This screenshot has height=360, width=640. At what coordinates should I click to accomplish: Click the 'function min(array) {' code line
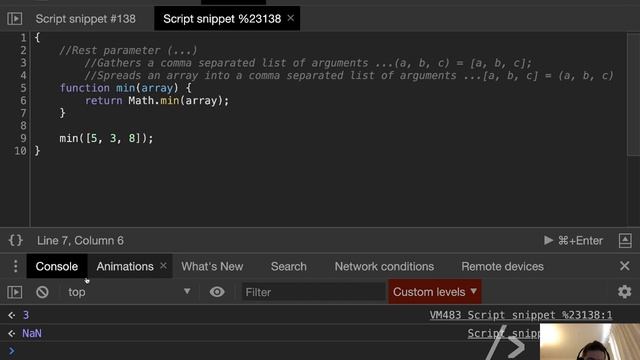(x=125, y=88)
